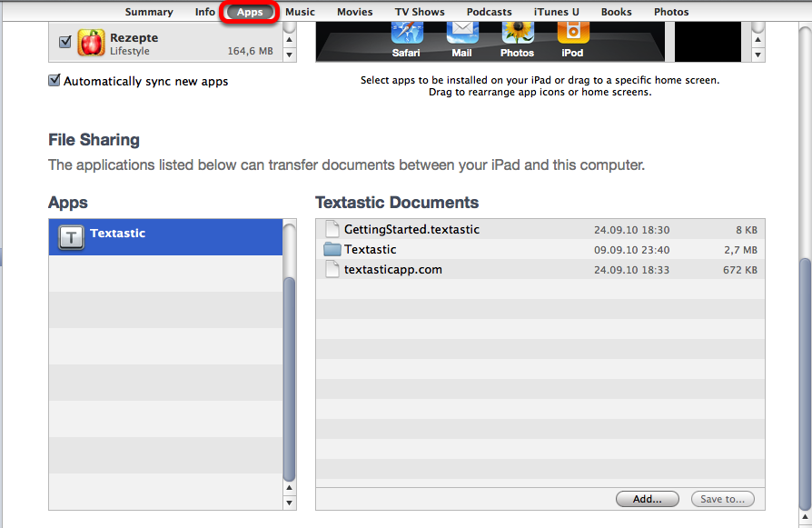Viewport: 812px width, 528px height.
Task: Click home screen preview scroll up arrow
Action: click(758, 39)
